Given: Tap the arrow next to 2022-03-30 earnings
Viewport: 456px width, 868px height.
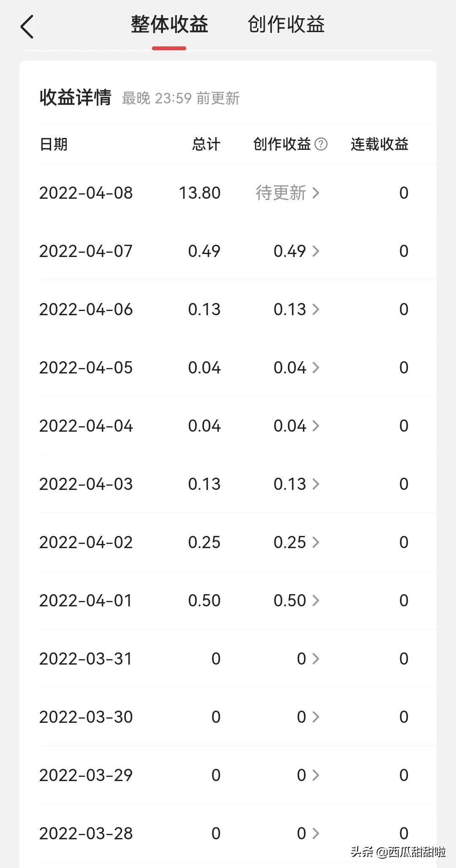Looking at the screenshot, I should pyautogui.click(x=316, y=717).
